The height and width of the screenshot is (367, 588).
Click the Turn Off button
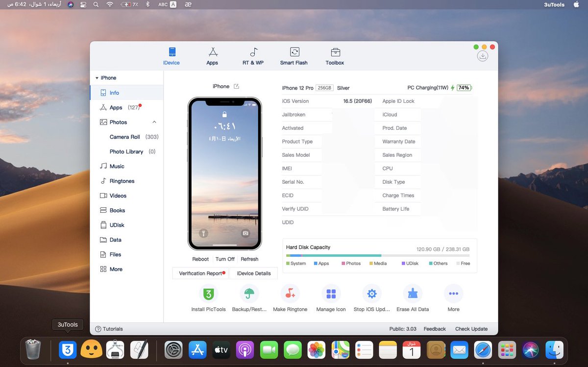click(225, 259)
